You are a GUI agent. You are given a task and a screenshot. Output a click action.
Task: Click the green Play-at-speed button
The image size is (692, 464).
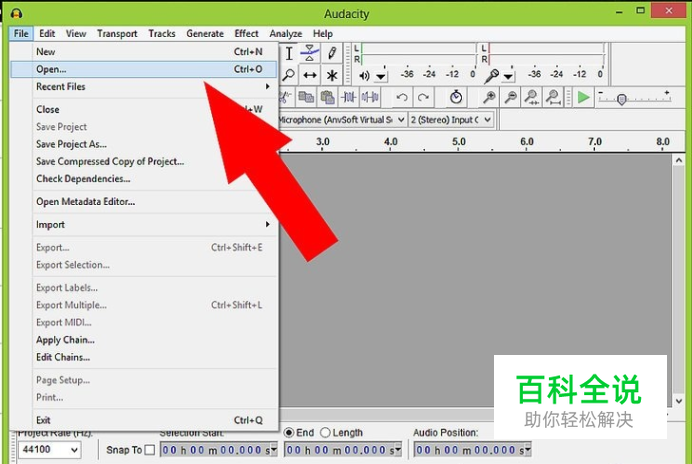tap(583, 97)
